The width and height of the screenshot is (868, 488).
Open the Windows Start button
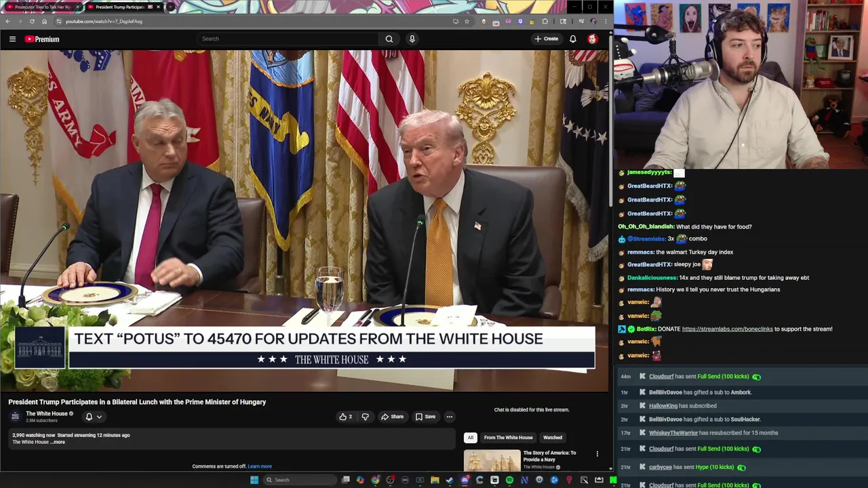point(254,480)
